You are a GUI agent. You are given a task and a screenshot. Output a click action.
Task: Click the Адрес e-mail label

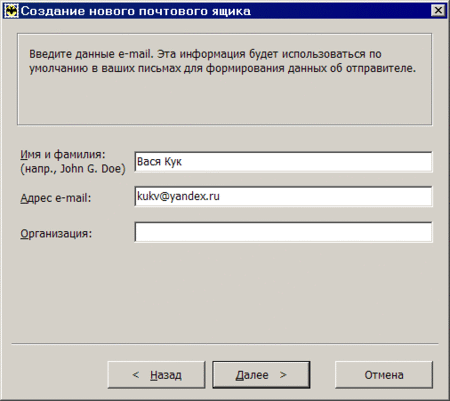pos(56,198)
